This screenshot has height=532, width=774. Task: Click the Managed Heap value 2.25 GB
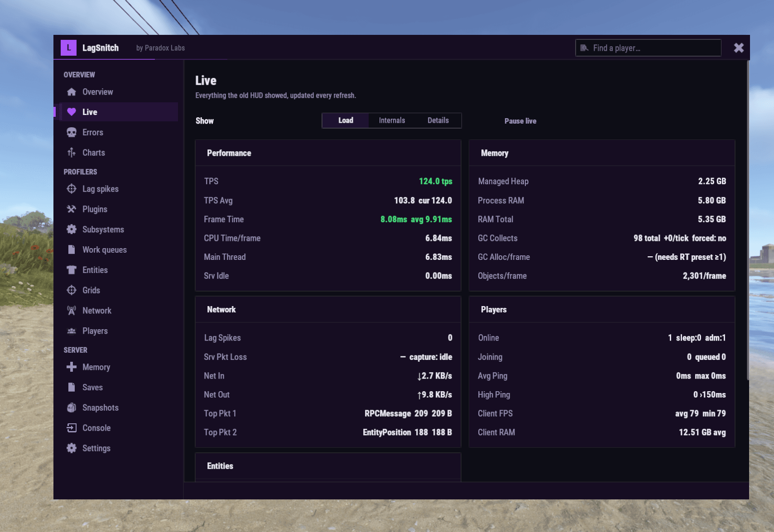[712, 181]
